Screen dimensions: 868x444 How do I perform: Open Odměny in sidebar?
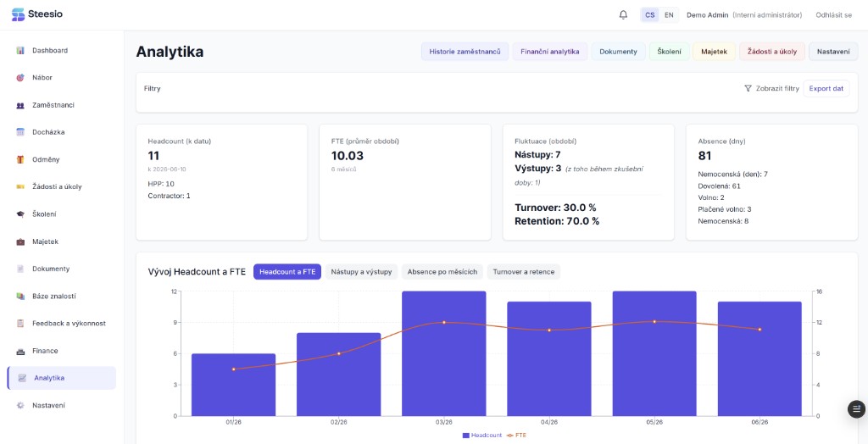61,159
